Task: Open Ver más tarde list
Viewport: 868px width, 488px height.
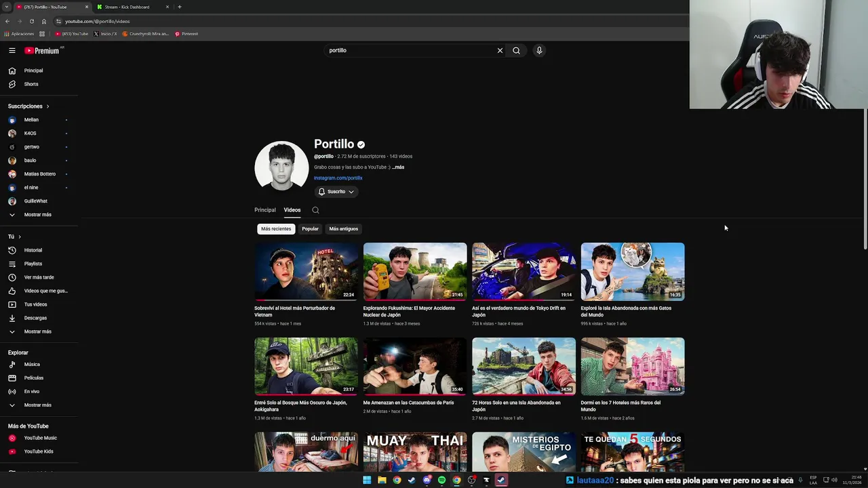Action: [x=39, y=277]
